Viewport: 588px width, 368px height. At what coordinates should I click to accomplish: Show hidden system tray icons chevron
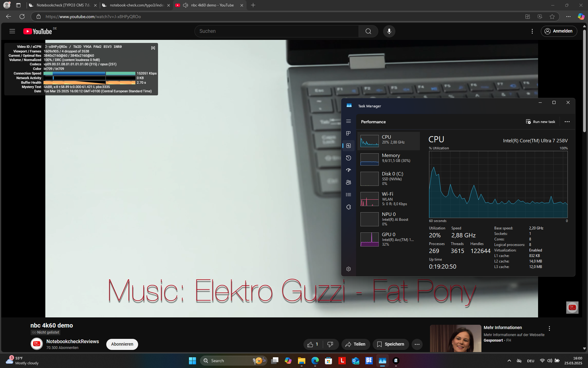[509, 361]
